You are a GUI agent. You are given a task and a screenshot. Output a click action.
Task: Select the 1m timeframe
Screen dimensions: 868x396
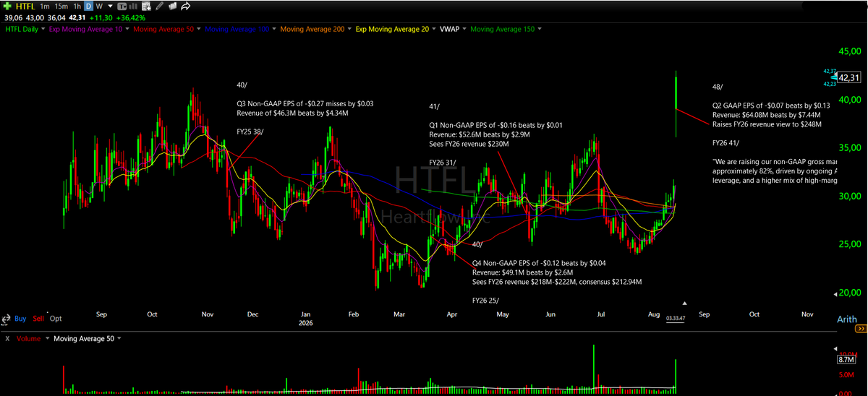(x=45, y=7)
